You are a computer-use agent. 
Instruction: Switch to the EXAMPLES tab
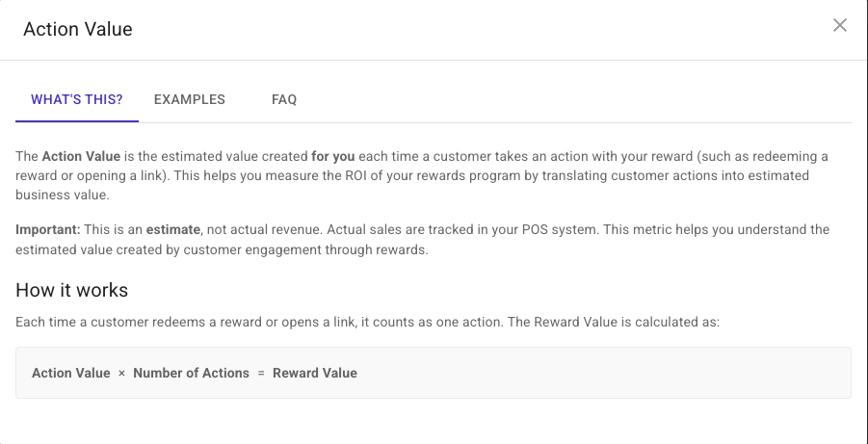[190, 99]
